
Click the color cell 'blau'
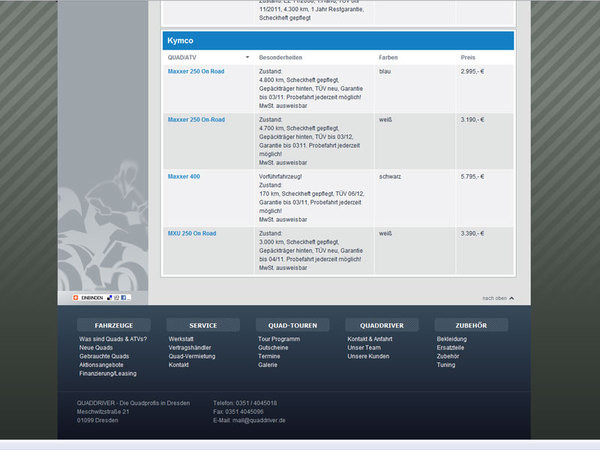[385, 71]
